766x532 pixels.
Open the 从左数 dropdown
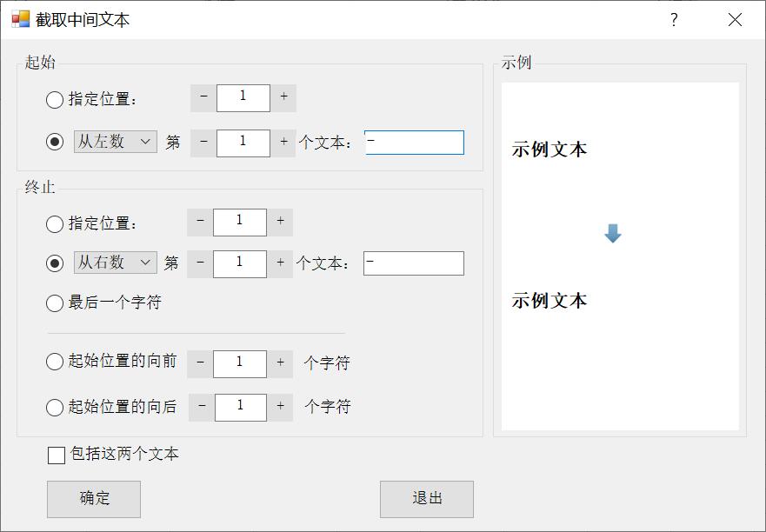tap(116, 142)
